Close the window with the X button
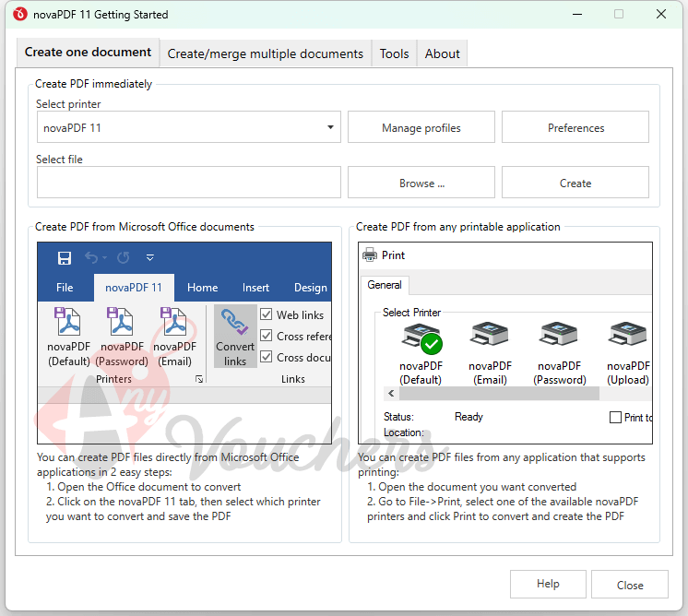The height and width of the screenshot is (616, 688). 661,15
